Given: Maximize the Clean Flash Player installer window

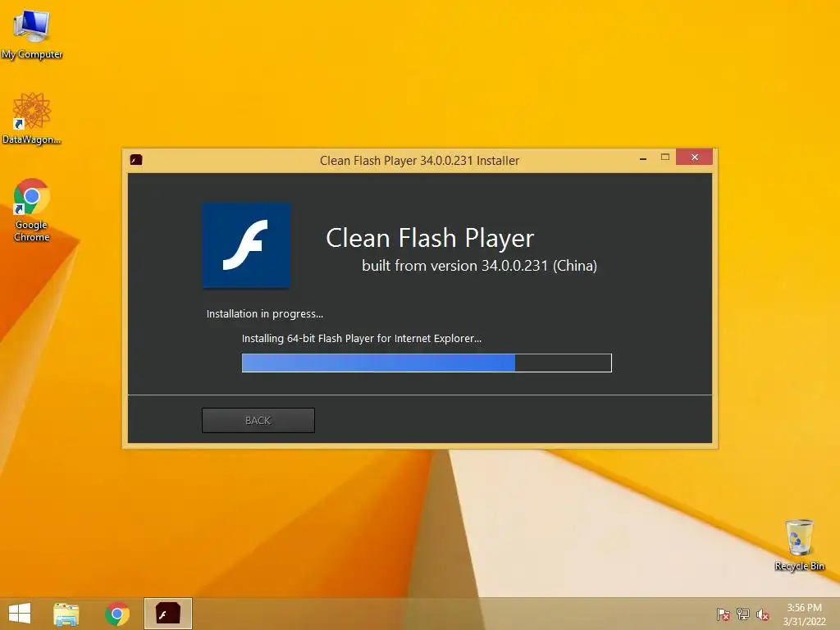Looking at the screenshot, I should 664,157.
